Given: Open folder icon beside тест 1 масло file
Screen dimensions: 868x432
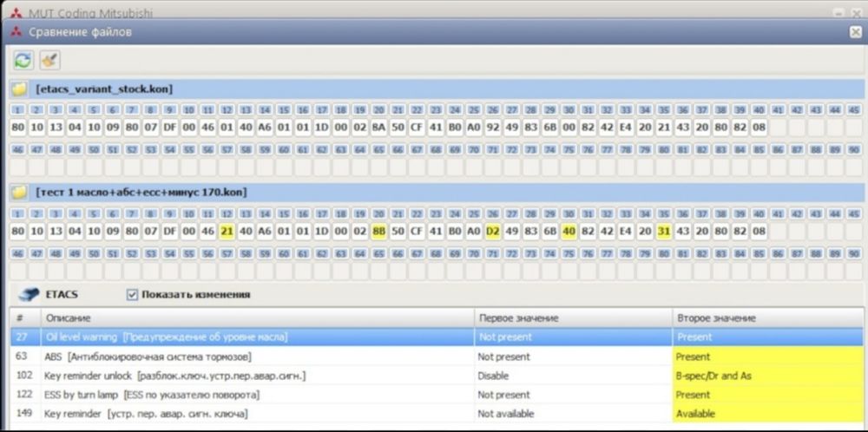Looking at the screenshot, I should point(19,192).
